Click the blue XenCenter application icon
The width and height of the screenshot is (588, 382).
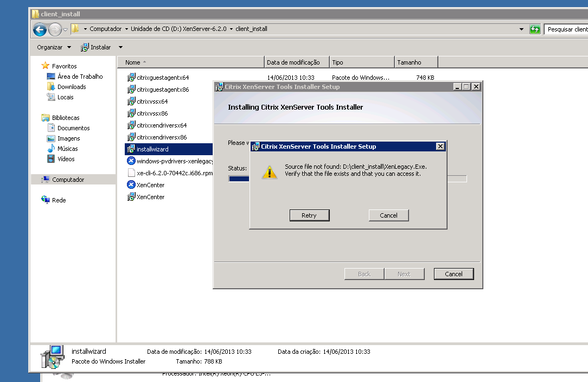pyautogui.click(x=131, y=185)
